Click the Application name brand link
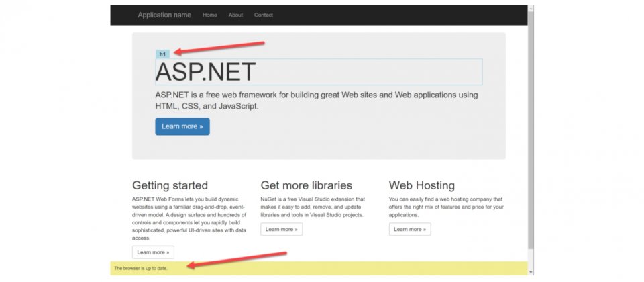 tap(164, 15)
